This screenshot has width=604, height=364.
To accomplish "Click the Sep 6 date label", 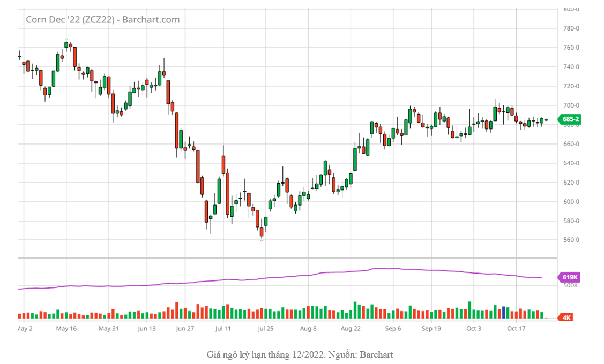I will click(x=393, y=328).
